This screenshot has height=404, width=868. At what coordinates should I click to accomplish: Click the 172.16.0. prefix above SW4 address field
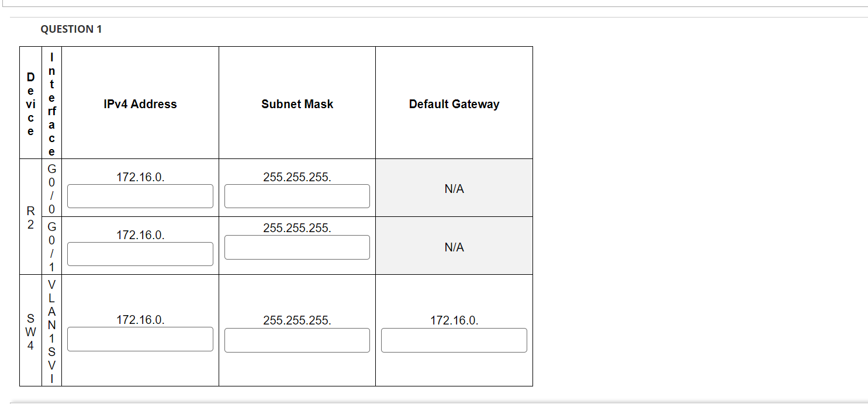tap(140, 320)
